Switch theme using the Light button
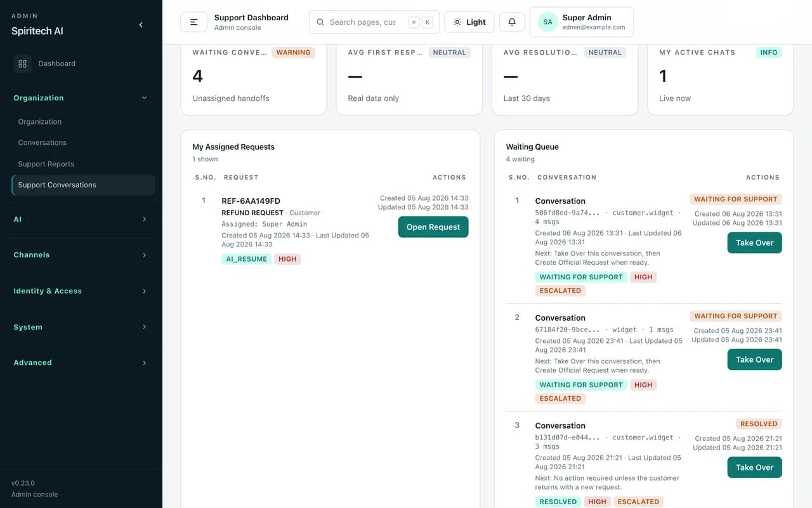812x508 pixels. (469, 22)
